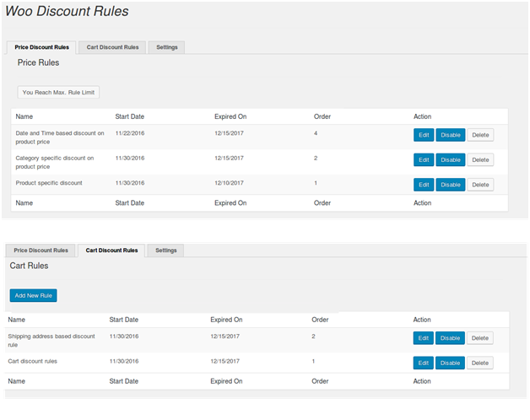Disable the Date and Time based discount rule
Viewport: 530px width, 420px height.
pos(451,135)
